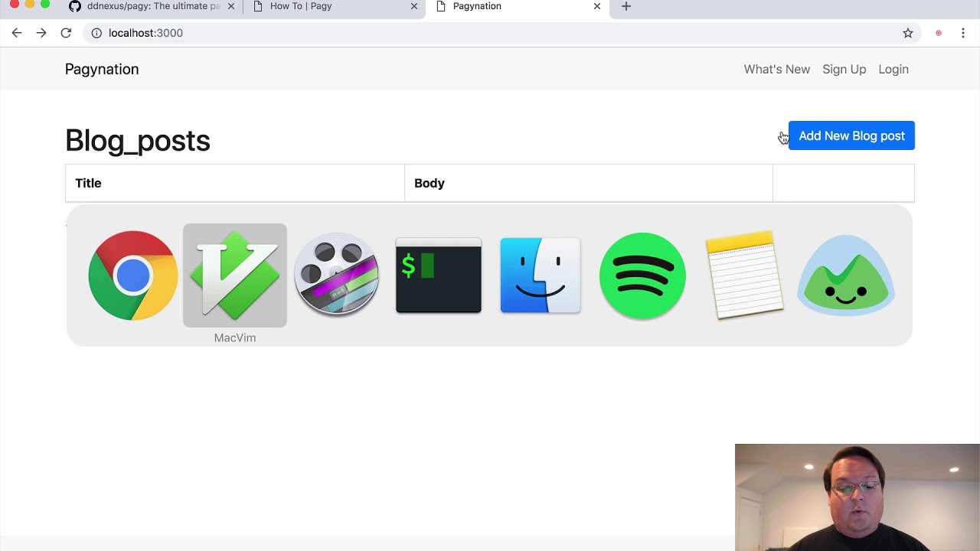View site information icon in address bar

(x=96, y=33)
